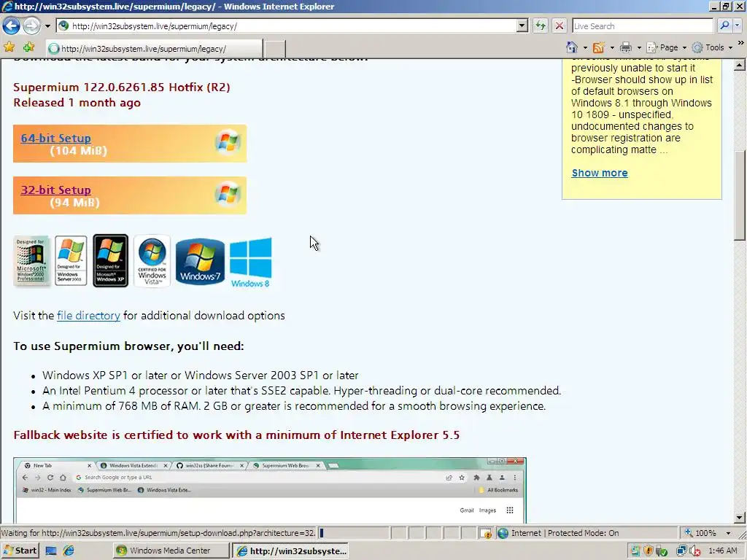The image size is (747, 560).
Task: Click the address bar URL field
Action: [286, 26]
